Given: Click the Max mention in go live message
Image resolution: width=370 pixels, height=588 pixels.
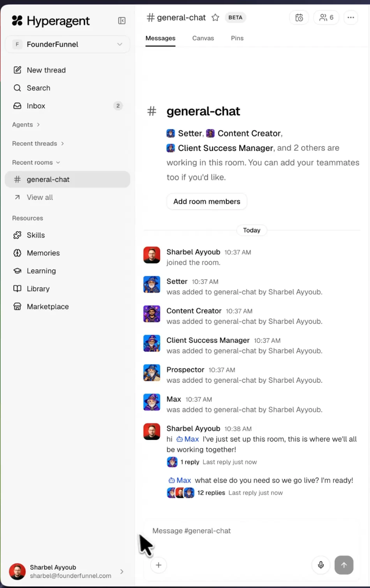Looking at the screenshot, I should pos(180,481).
